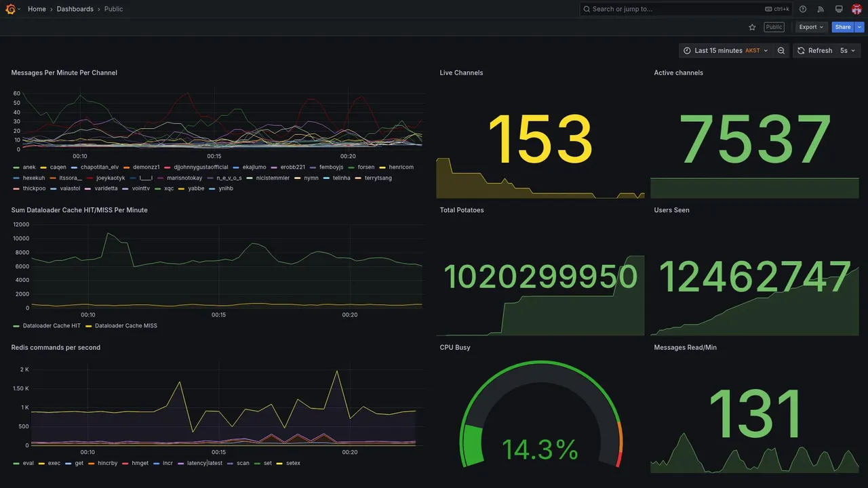
Task: Click the blue Share button
Action: click(x=843, y=27)
